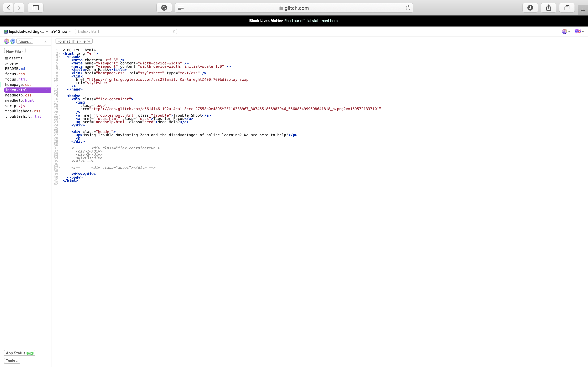The image size is (588, 367).
Task: Open the Tools menu
Action: (12, 361)
